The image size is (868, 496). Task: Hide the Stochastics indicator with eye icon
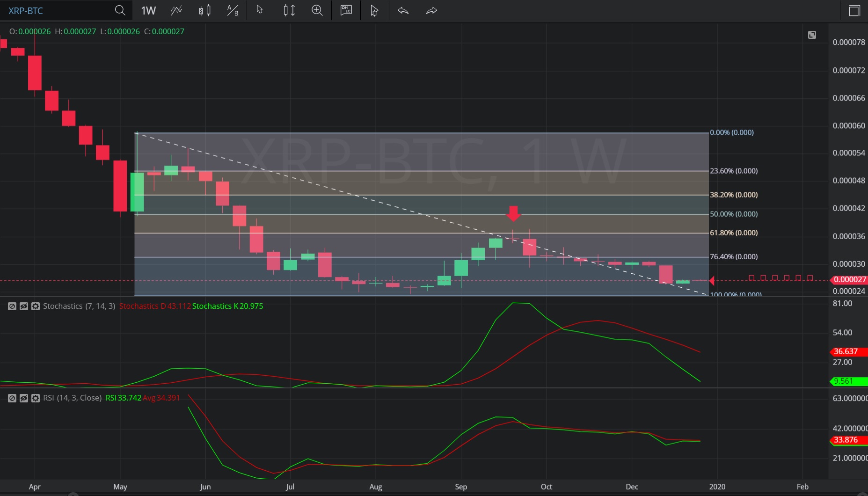click(x=24, y=306)
